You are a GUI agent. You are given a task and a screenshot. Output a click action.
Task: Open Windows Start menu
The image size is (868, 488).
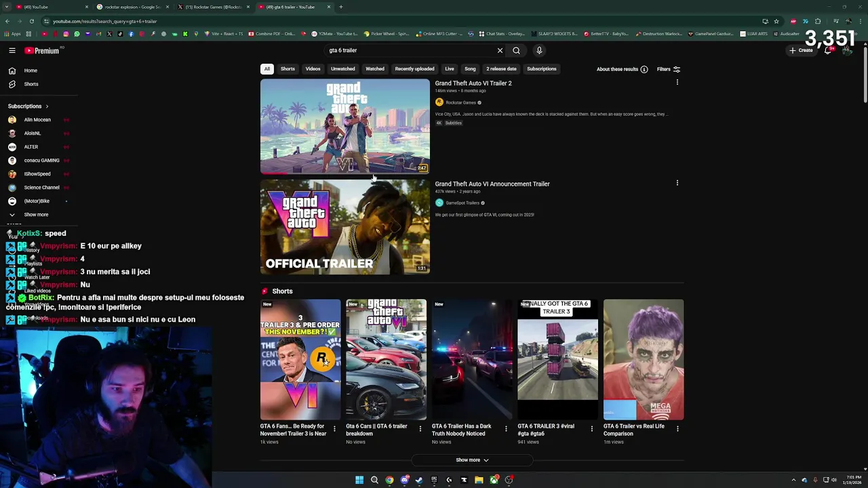(359, 480)
